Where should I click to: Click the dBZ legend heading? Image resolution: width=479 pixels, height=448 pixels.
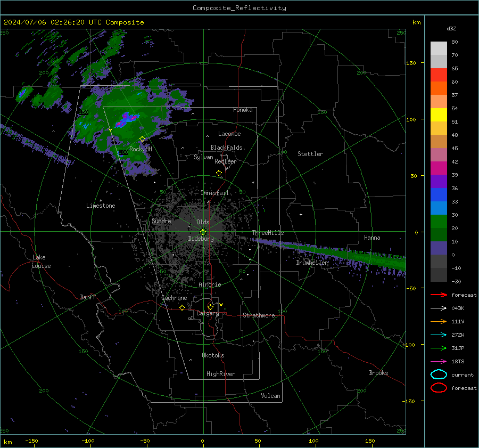click(451, 28)
